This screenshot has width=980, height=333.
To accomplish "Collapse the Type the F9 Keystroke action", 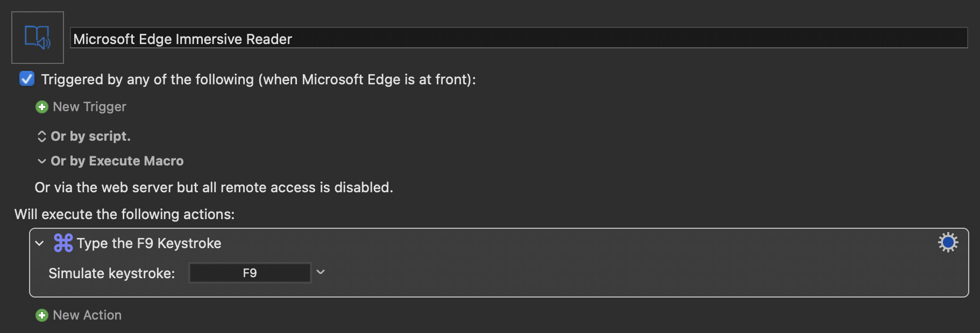I will (39, 243).
